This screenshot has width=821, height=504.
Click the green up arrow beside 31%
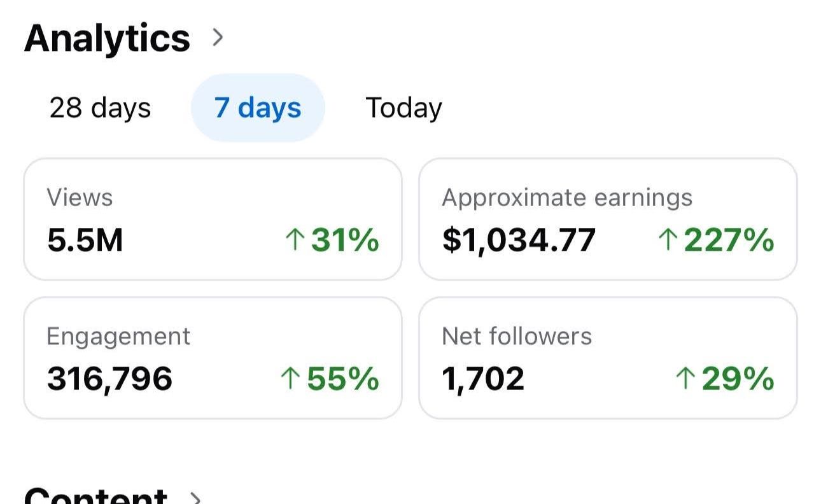click(x=294, y=241)
